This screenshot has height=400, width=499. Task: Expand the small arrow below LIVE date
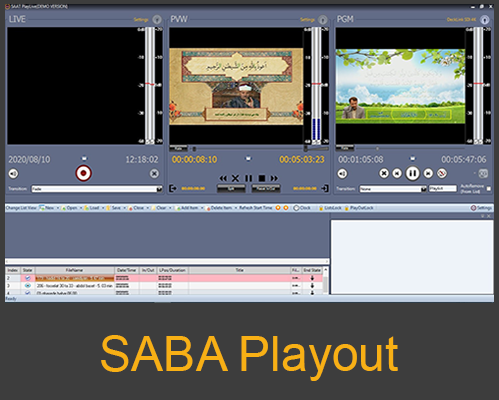click(84, 158)
